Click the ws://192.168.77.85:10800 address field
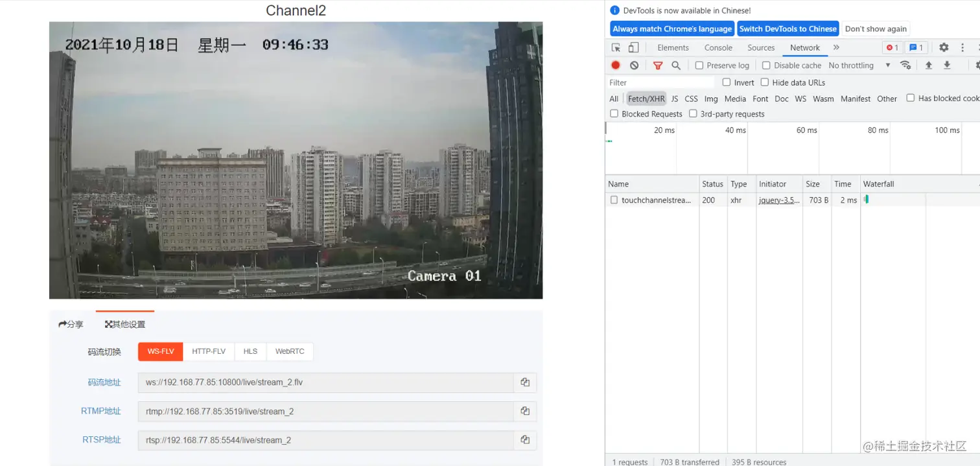This screenshot has width=980, height=466. (x=325, y=382)
